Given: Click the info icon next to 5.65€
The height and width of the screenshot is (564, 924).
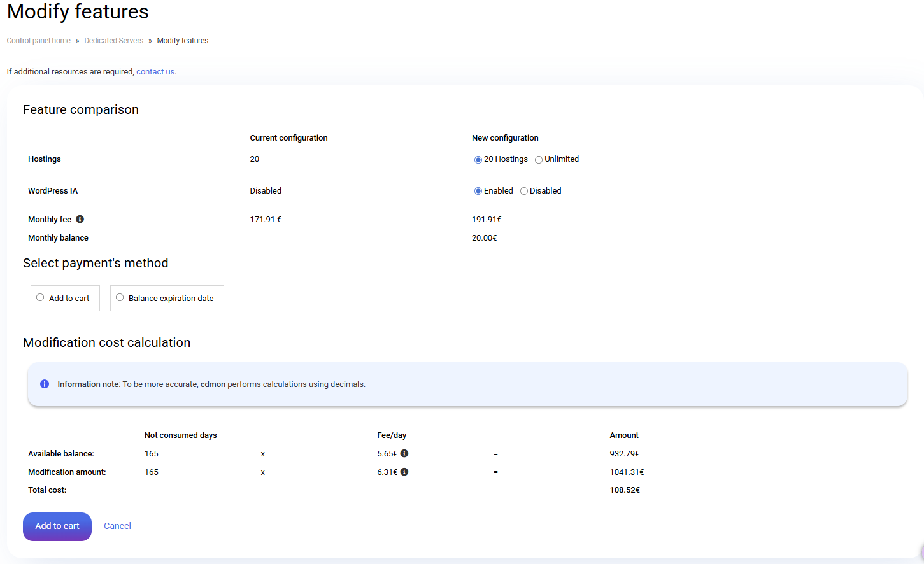Looking at the screenshot, I should coord(404,453).
